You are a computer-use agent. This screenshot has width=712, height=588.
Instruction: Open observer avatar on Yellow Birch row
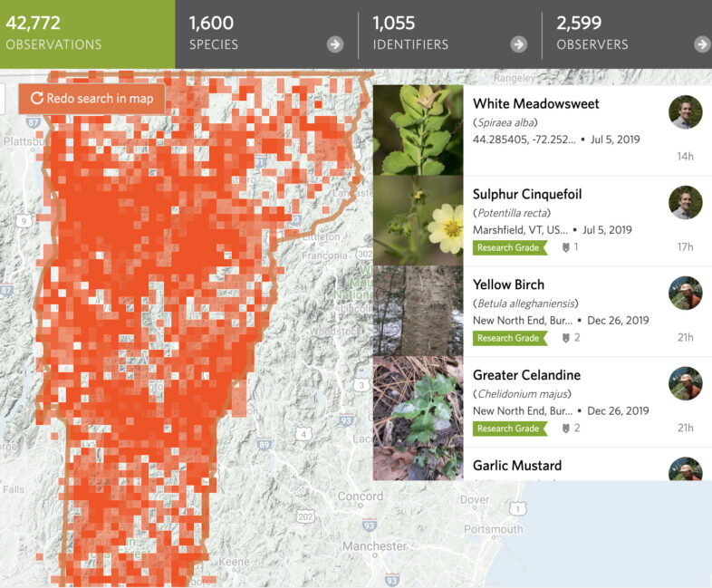pyautogui.click(x=685, y=294)
